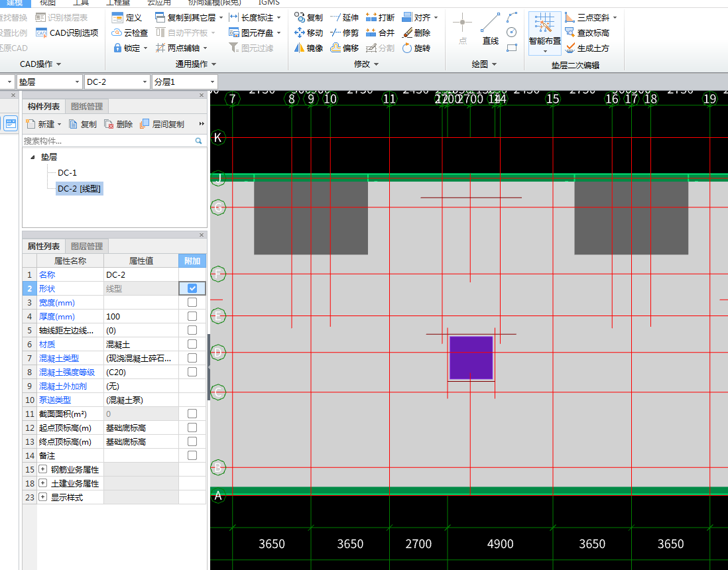The height and width of the screenshot is (570, 728).
Task: Check the 备注 row attach checkbox
Action: pos(192,455)
